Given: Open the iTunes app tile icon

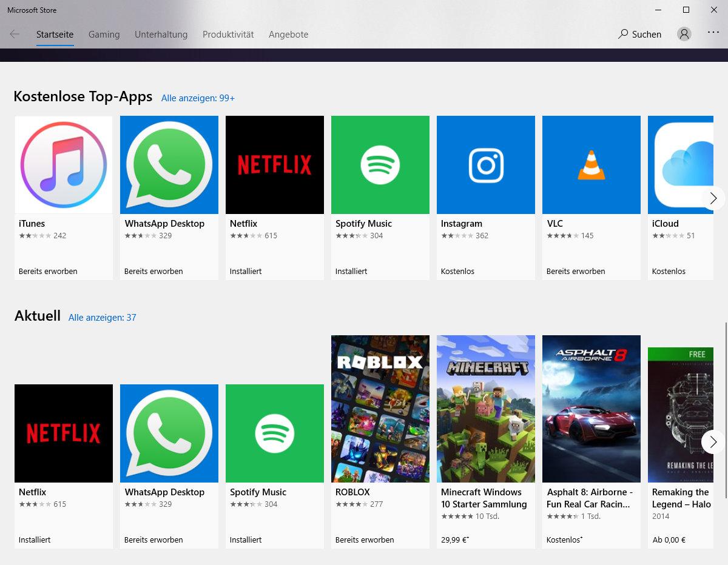Looking at the screenshot, I should point(64,165).
